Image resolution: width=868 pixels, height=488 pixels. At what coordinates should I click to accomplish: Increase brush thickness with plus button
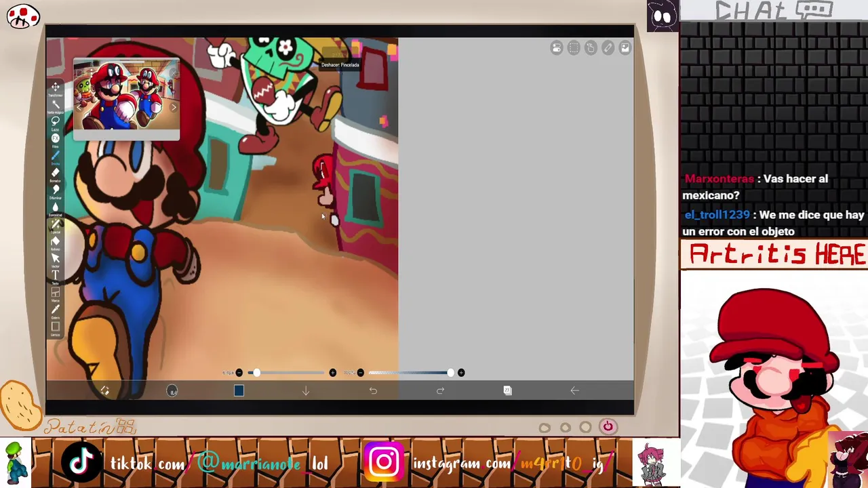coord(332,373)
